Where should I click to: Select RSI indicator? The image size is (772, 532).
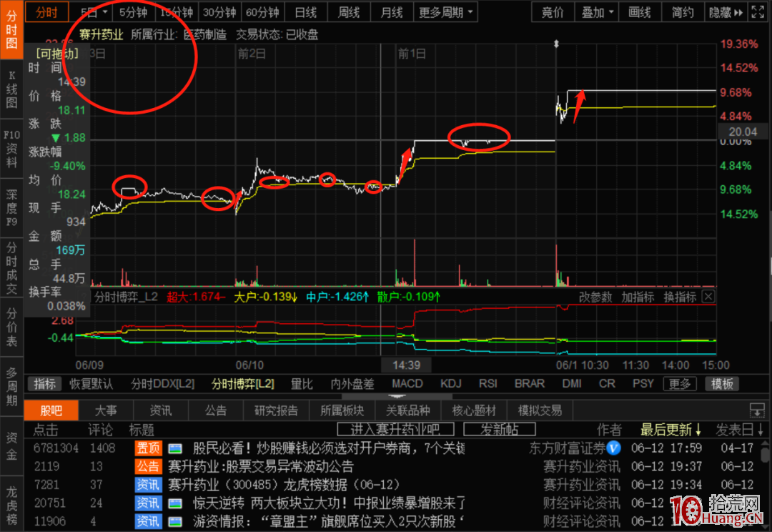[488, 384]
